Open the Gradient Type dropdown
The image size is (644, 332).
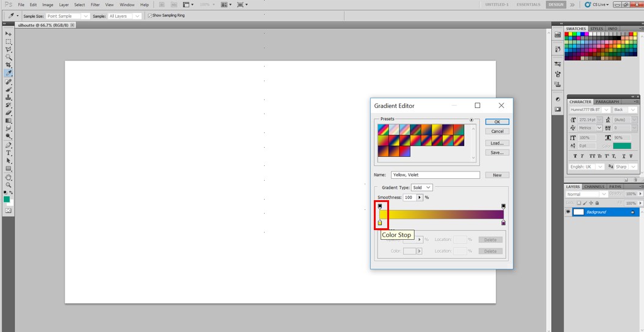422,187
